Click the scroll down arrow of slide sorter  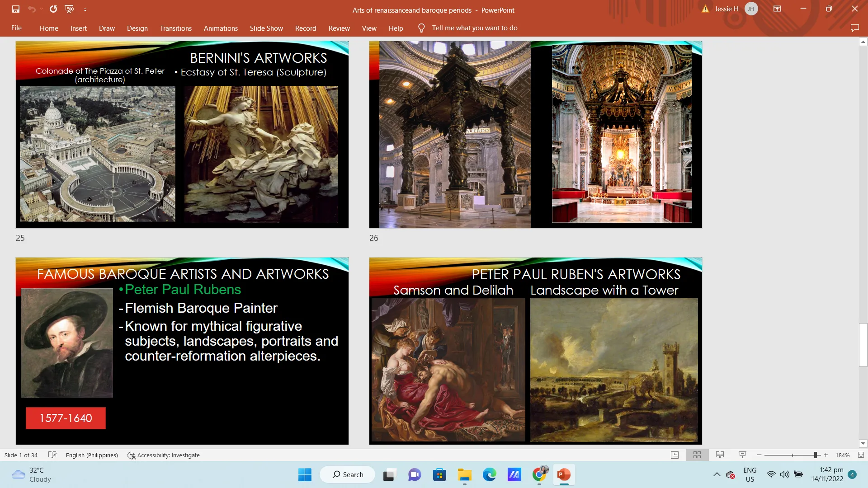coord(863,444)
